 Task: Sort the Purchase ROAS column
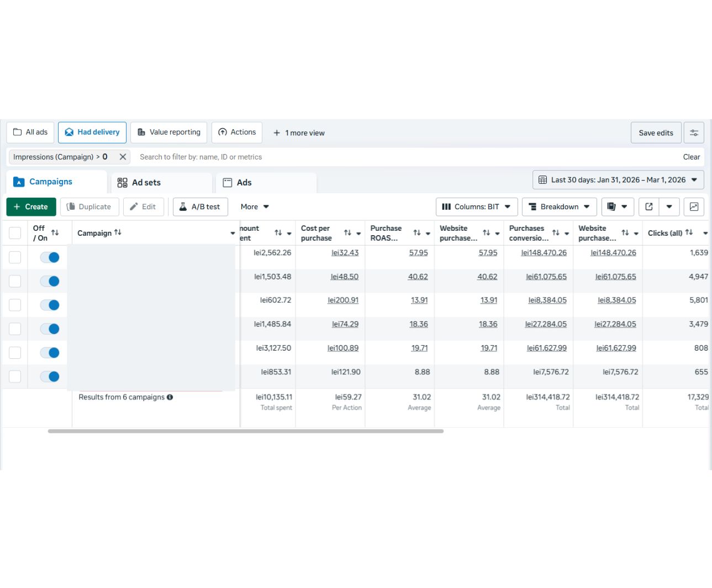[x=417, y=233]
